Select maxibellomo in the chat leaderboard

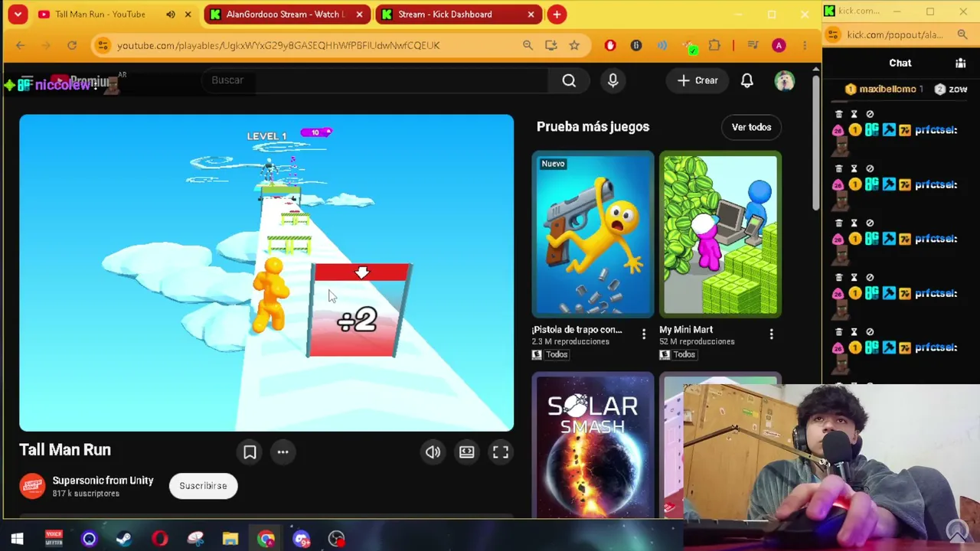pos(887,89)
